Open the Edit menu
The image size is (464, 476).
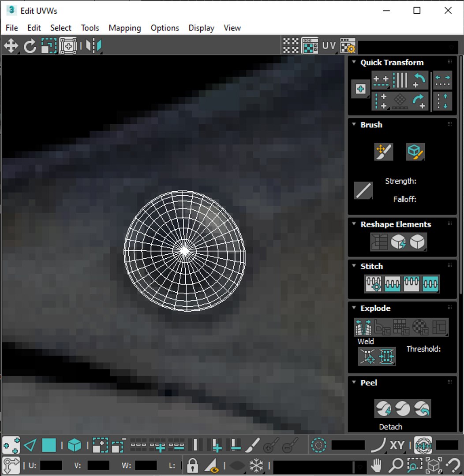34,28
